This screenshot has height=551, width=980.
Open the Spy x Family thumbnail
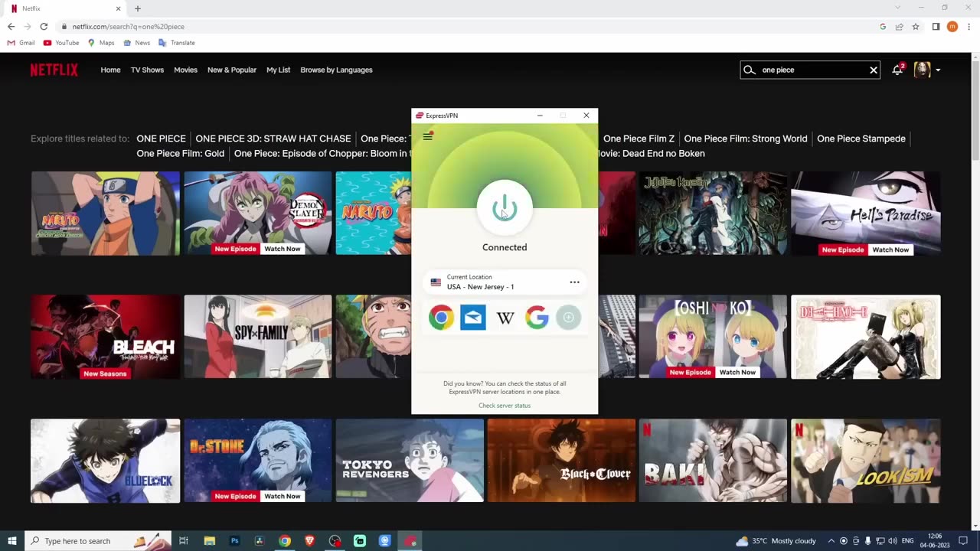click(258, 337)
